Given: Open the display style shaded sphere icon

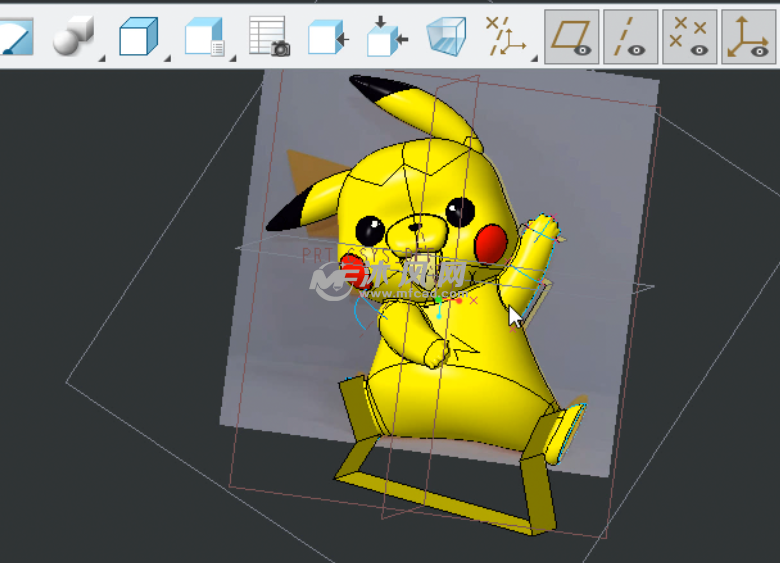Looking at the screenshot, I should point(74,36).
